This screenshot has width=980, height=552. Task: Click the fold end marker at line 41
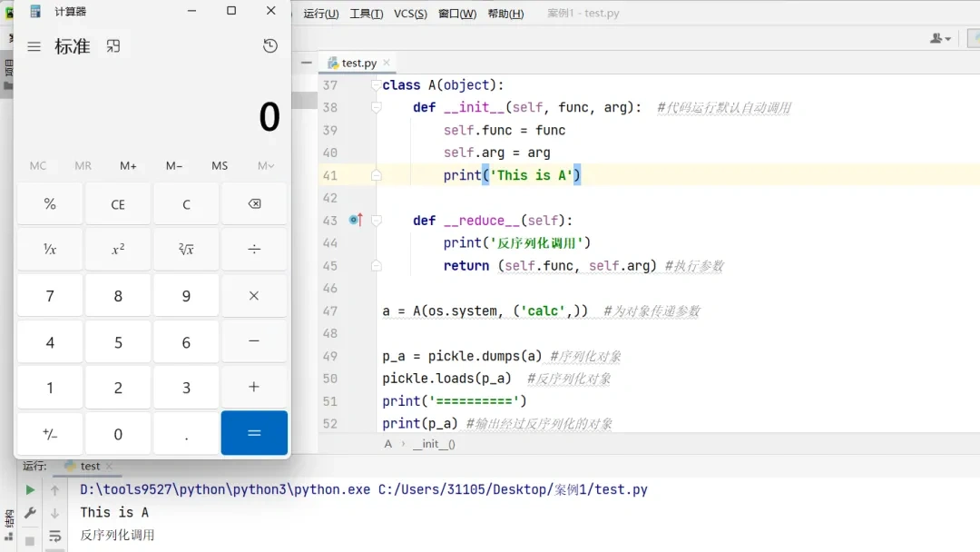376,175
